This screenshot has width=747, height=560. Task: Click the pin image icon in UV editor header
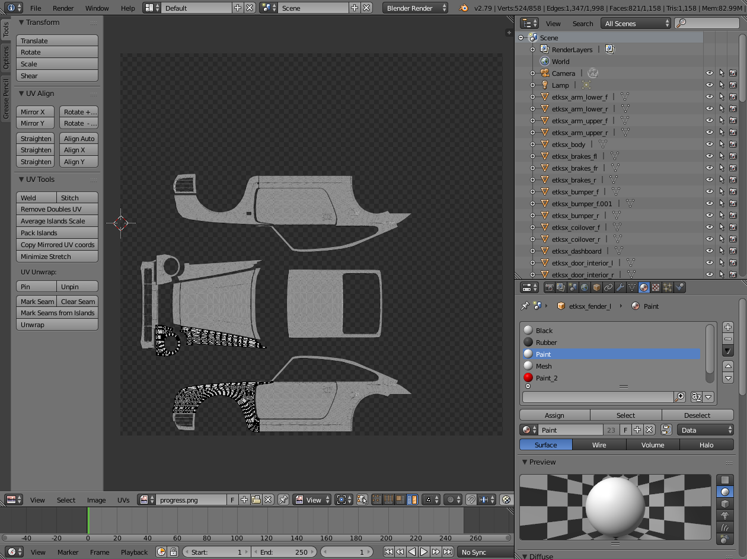(283, 500)
